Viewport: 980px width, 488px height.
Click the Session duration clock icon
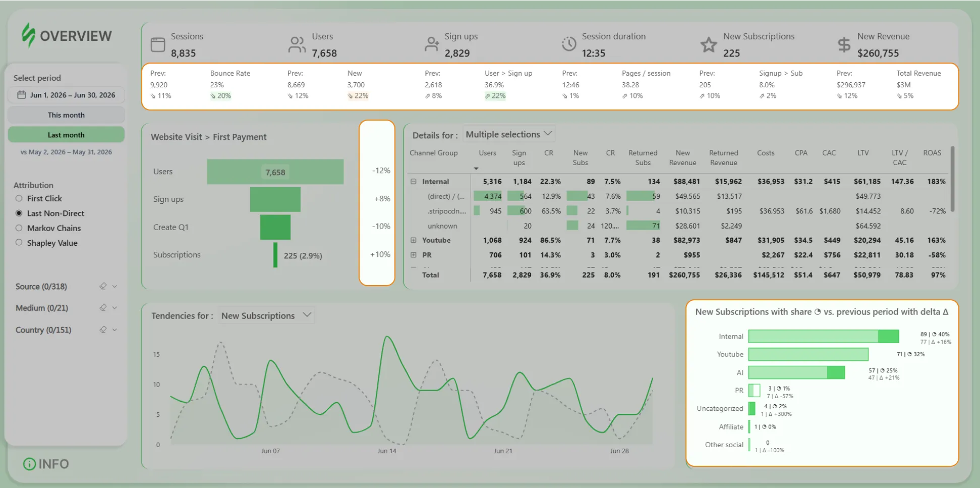tap(569, 44)
